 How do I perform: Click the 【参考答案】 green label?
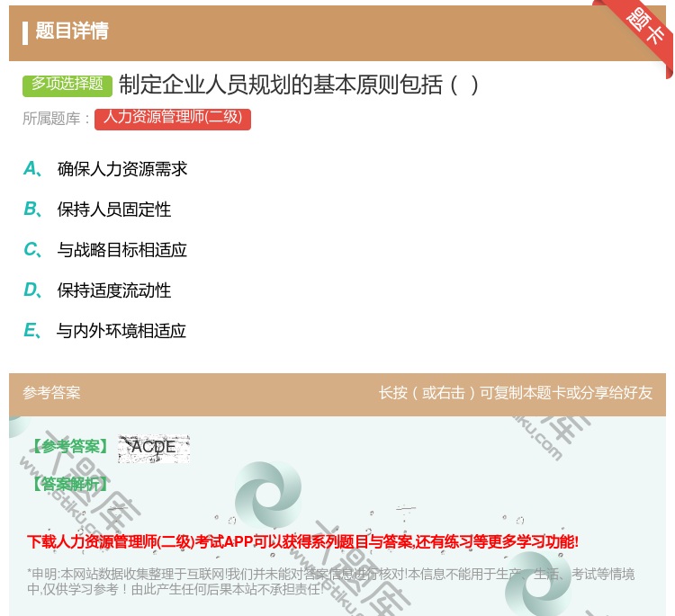click(x=70, y=447)
